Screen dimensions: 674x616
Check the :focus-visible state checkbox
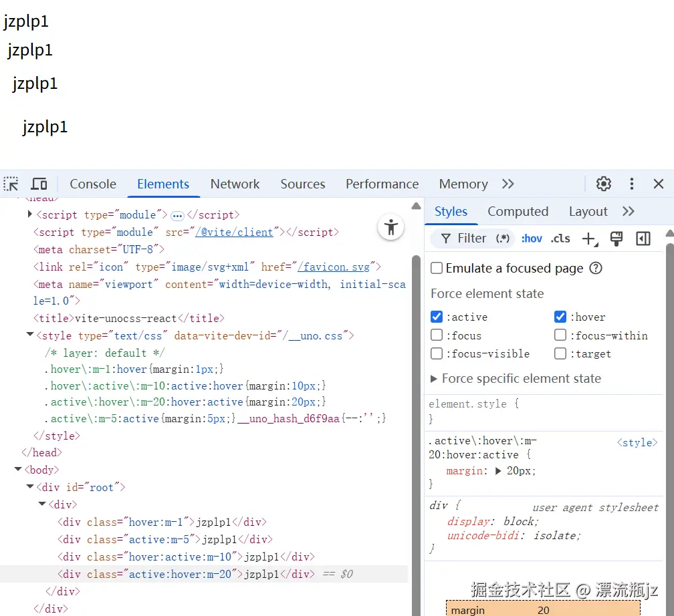coord(436,353)
